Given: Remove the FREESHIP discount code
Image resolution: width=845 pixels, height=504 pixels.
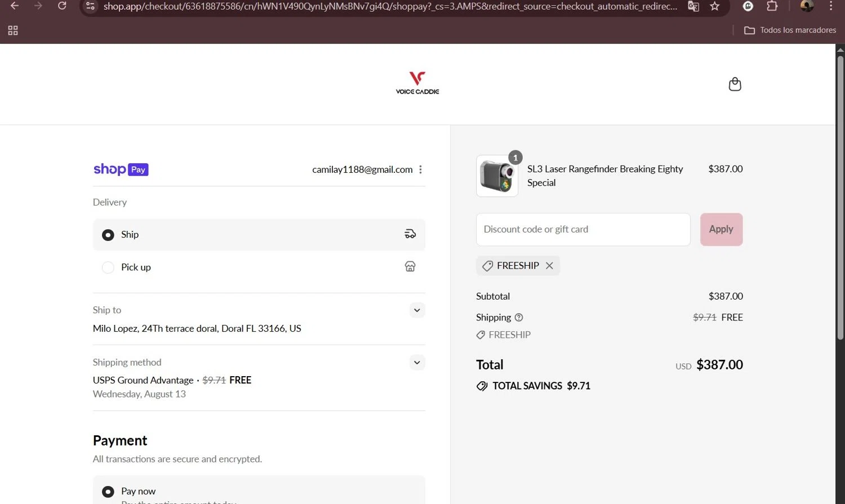Looking at the screenshot, I should (x=549, y=266).
